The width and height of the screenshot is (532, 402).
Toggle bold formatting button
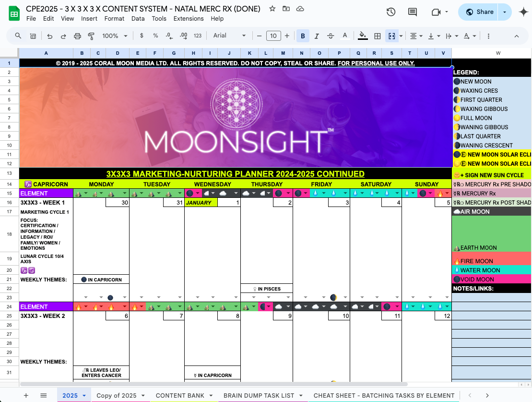[x=303, y=36]
